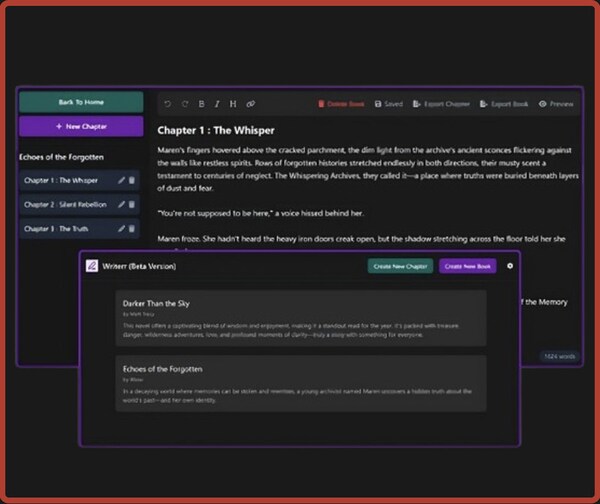
Task: Click the Undo arrow in editor toolbar
Action: click(x=167, y=104)
